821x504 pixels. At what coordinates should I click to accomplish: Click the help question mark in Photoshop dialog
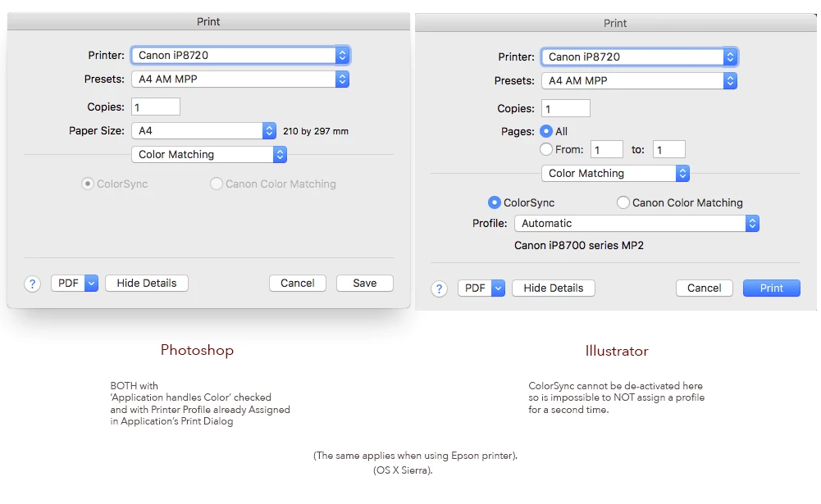[x=33, y=284]
